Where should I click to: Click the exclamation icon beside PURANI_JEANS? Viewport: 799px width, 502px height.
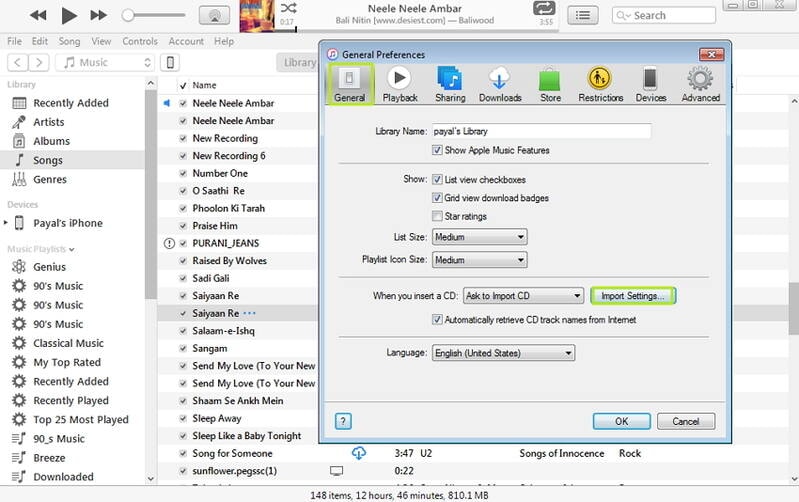click(169, 243)
